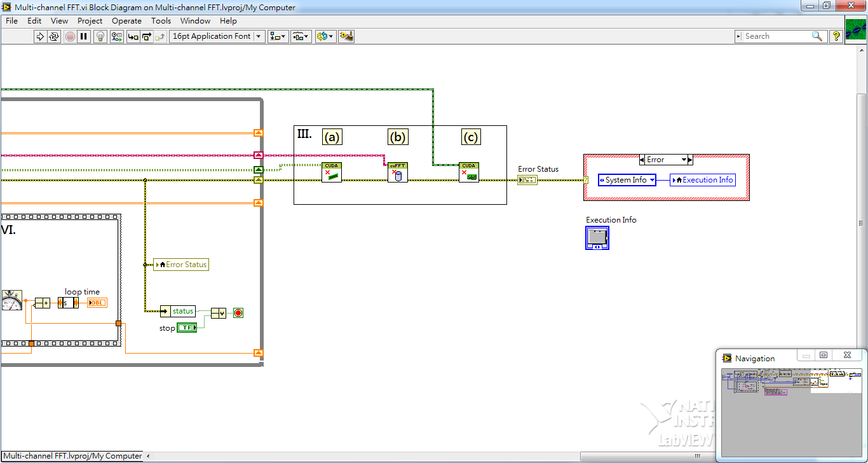Toggle the Retain Wire Values icon
The image size is (868, 463).
(116, 36)
